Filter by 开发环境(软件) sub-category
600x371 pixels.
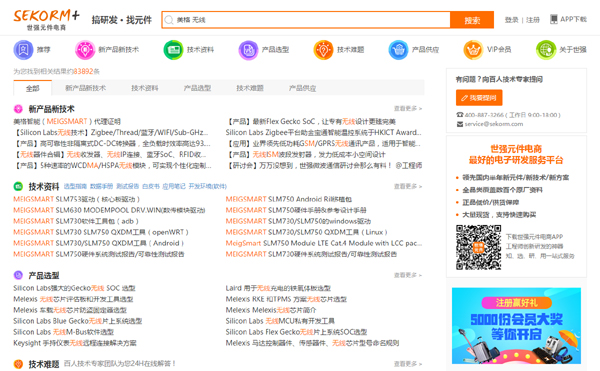pos(207,186)
